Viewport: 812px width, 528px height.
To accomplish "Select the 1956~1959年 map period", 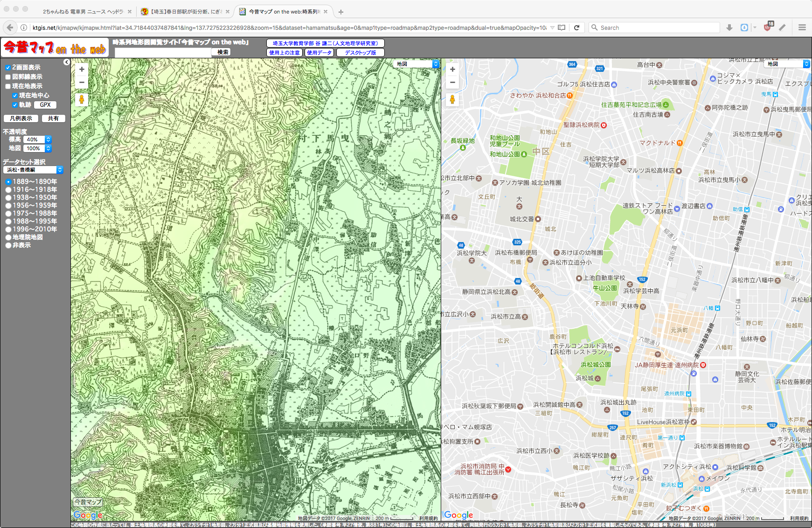I will click(8, 206).
